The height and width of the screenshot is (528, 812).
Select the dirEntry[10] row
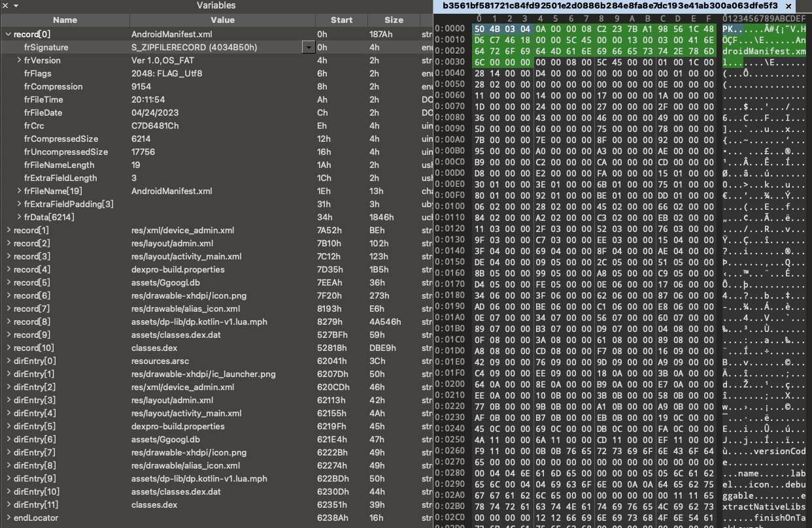point(216,491)
